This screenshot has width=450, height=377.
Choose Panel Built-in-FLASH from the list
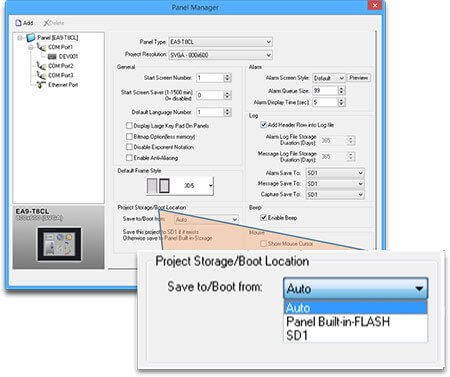click(x=355, y=322)
